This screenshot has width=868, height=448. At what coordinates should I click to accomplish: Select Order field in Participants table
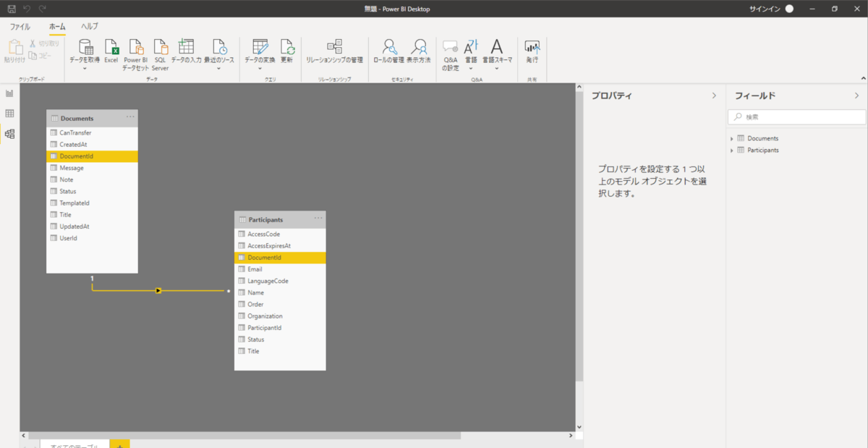coord(280,304)
